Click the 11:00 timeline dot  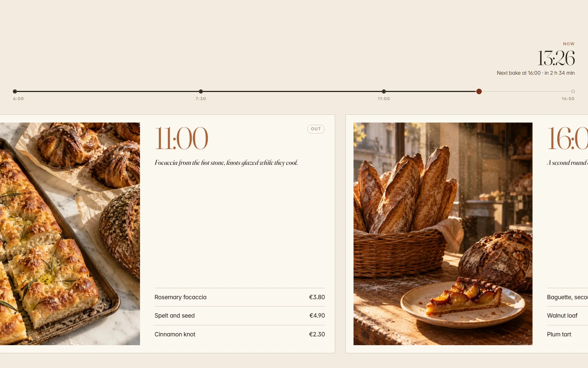click(384, 91)
